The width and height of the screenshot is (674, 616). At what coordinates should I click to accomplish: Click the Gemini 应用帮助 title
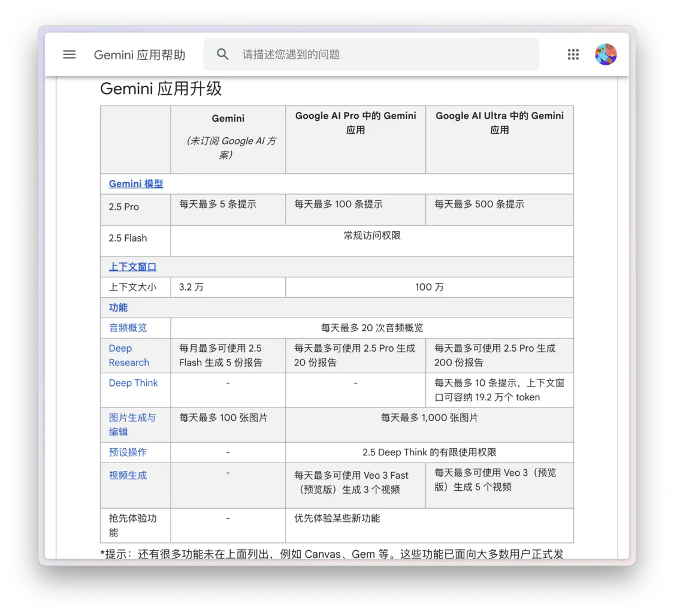[140, 55]
